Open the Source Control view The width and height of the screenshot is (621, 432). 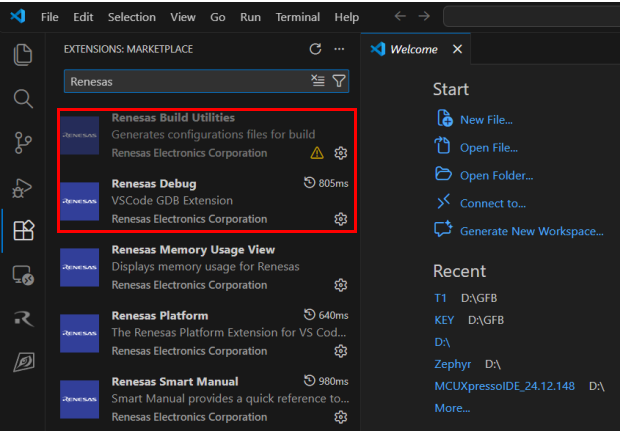pos(23,143)
